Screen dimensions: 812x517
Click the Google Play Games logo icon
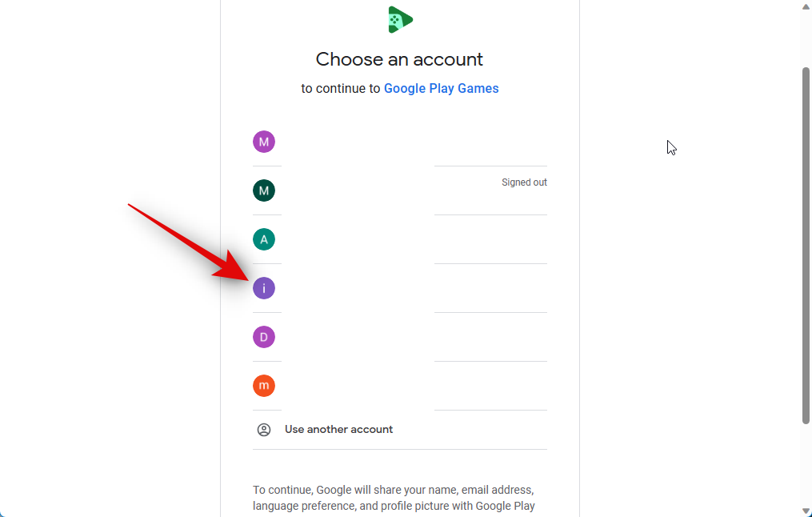(400, 19)
